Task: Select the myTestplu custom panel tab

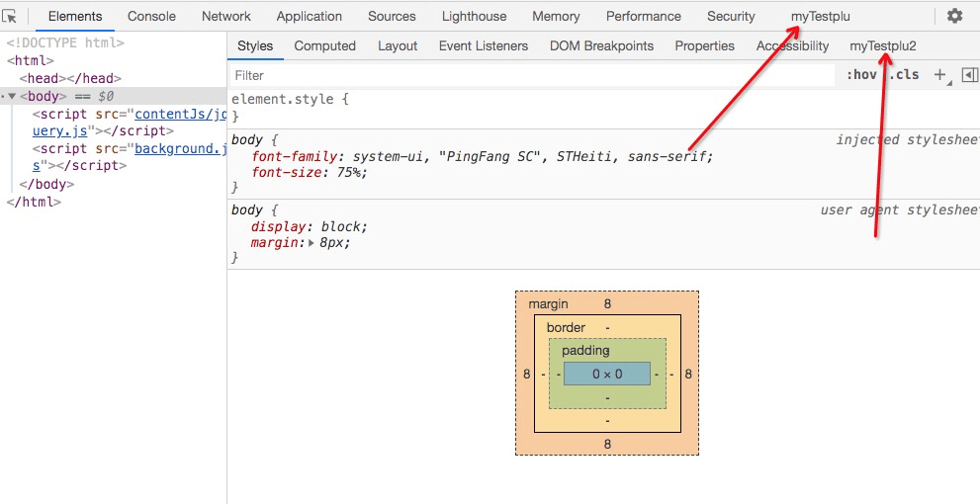Action: [820, 17]
